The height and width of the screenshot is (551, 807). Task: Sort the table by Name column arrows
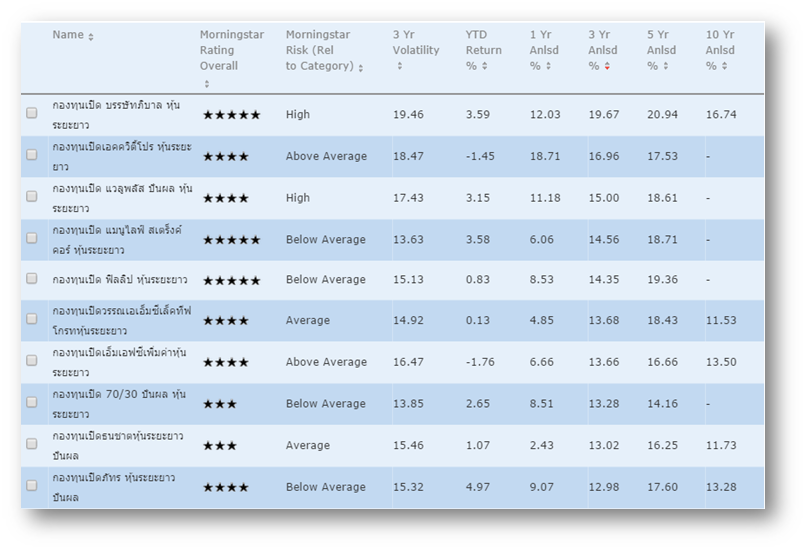[x=91, y=37]
